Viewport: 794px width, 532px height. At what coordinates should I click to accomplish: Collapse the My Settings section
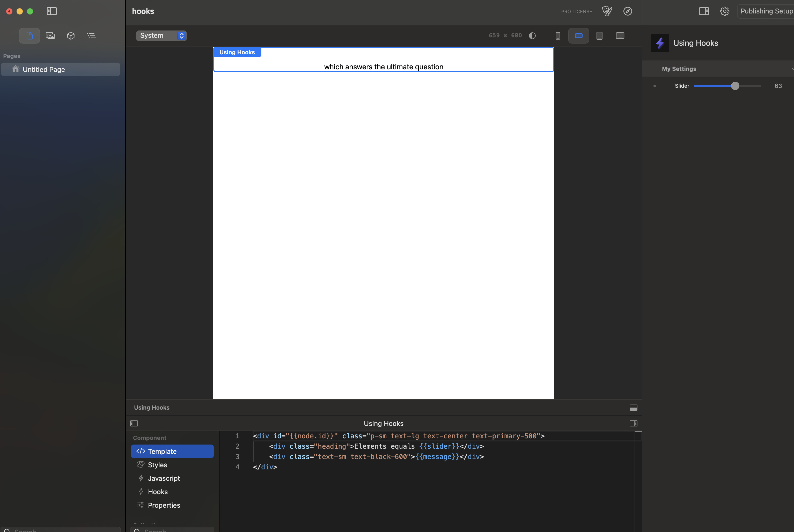[792, 69]
